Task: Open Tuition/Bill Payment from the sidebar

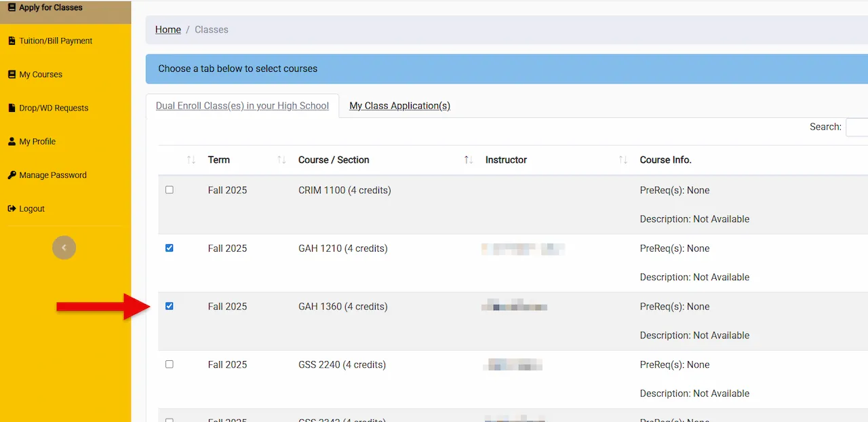Action: click(11, 41)
